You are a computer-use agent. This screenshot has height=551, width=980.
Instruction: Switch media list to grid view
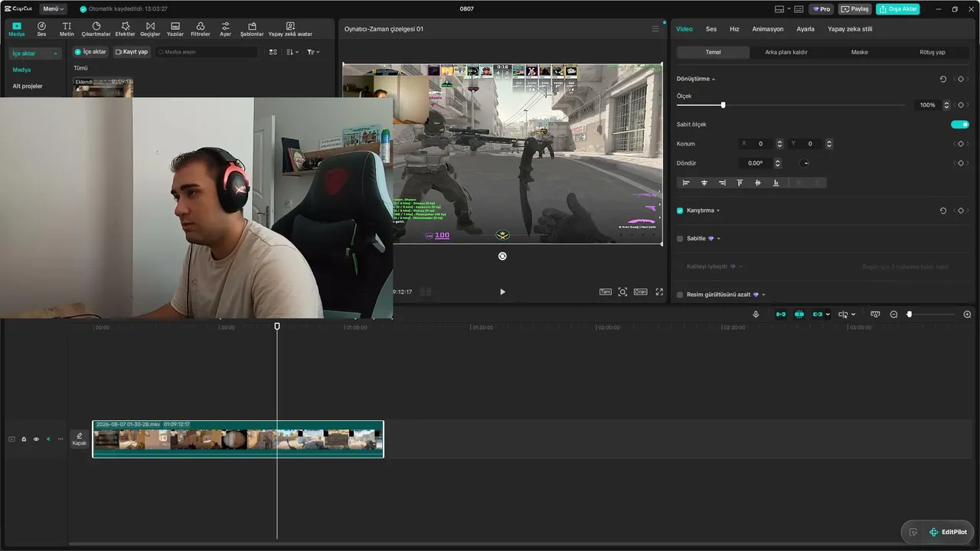click(273, 52)
